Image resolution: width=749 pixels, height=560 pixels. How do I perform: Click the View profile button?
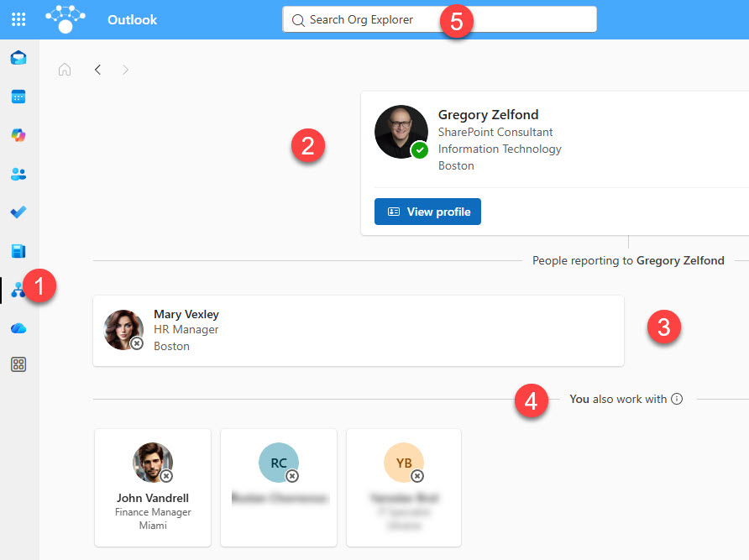(427, 212)
